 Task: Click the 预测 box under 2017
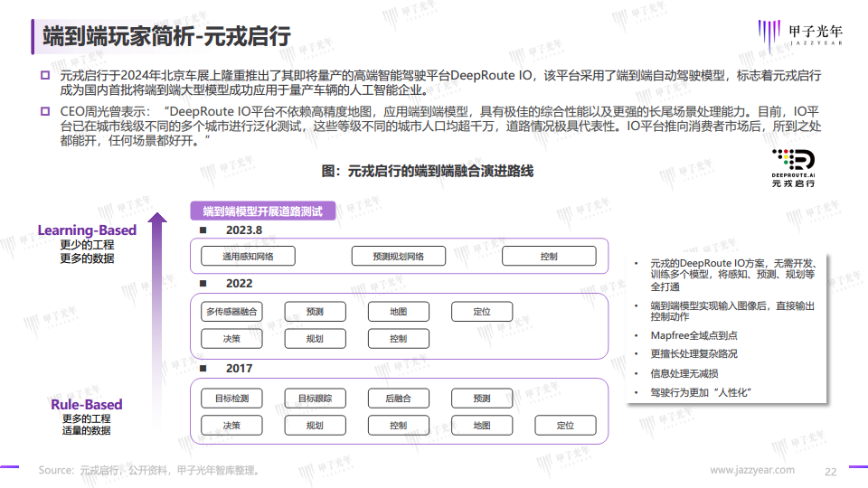(482, 399)
